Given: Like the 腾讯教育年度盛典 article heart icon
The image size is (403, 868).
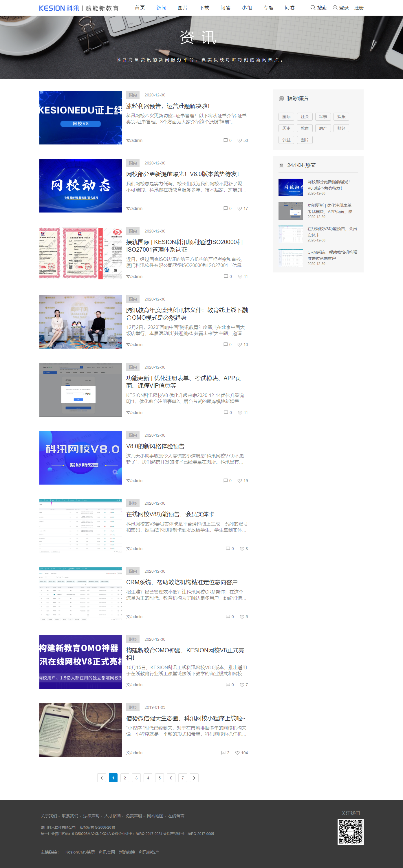Looking at the screenshot, I should pyautogui.click(x=240, y=345).
